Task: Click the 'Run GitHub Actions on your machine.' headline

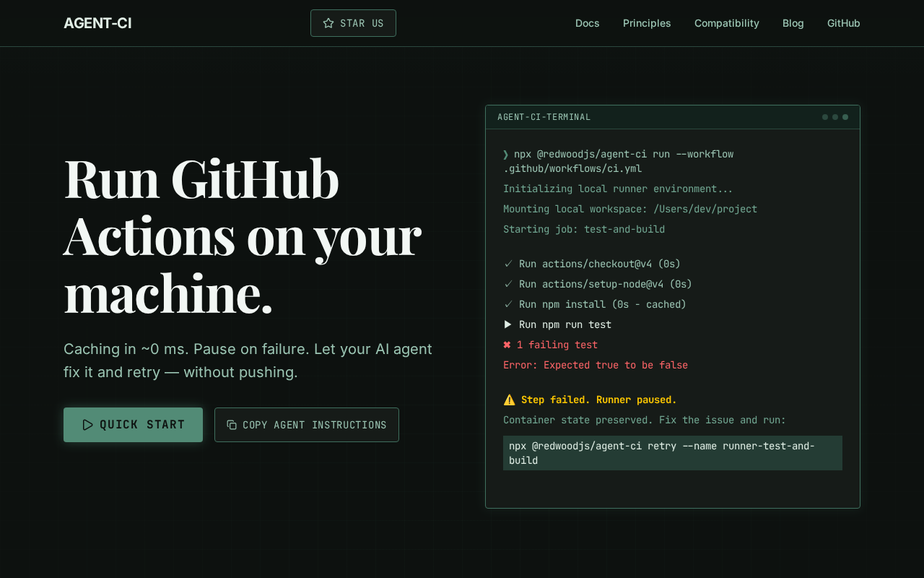Action: point(243,236)
